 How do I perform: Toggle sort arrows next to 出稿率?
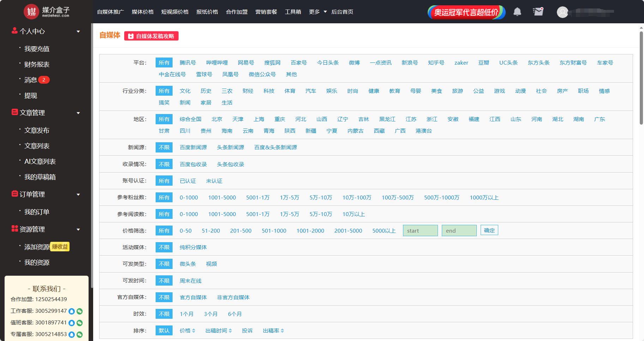(282, 331)
